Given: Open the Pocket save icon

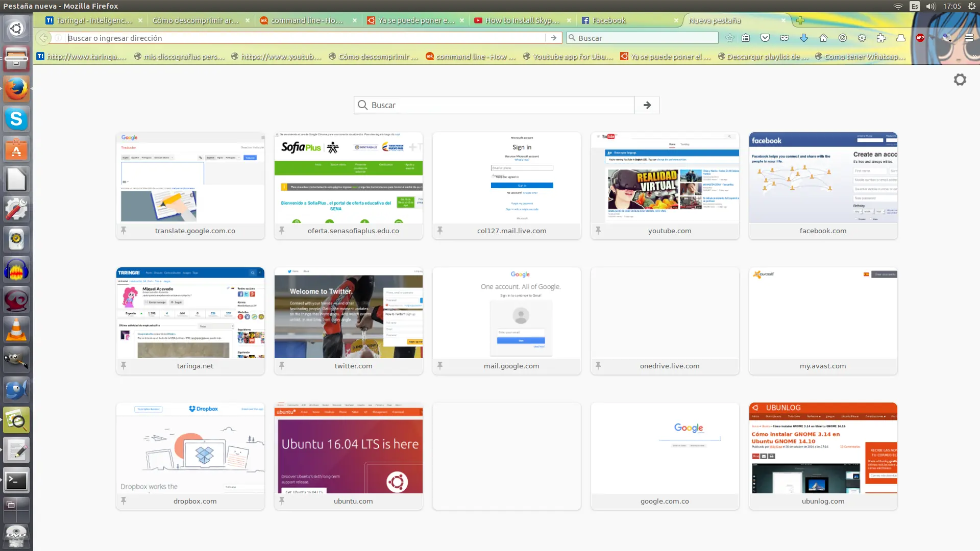Looking at the screenshot, I should click(x=765, y=38).
